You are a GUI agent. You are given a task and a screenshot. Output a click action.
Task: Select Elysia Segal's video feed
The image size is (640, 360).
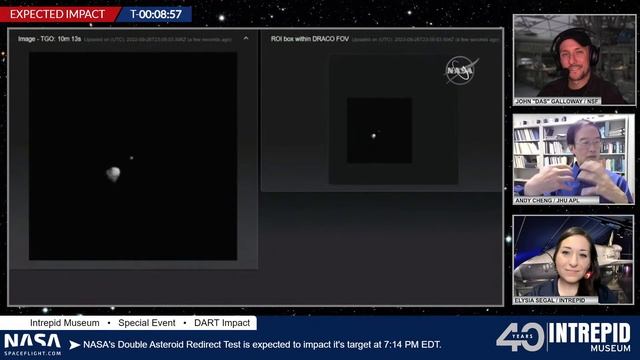(x=573, y=260)
